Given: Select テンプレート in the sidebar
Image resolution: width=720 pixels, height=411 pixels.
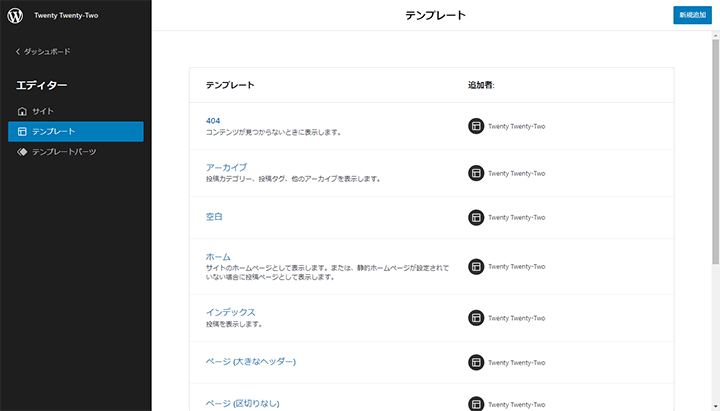Looking at the screenshot, I should 53,131.
